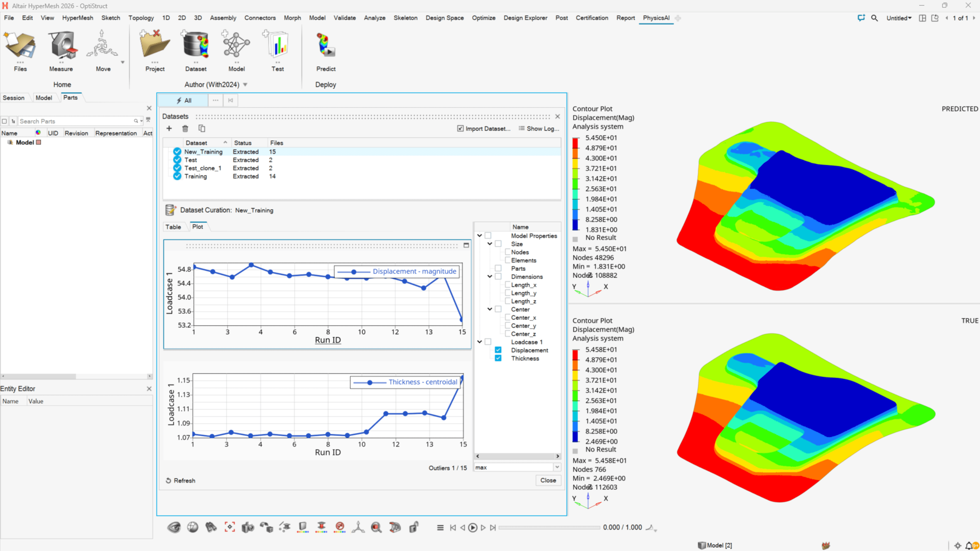Screen dimensions: 980x551
Task: Maximize the Displacement plot pane
Action: click(466, 245)
